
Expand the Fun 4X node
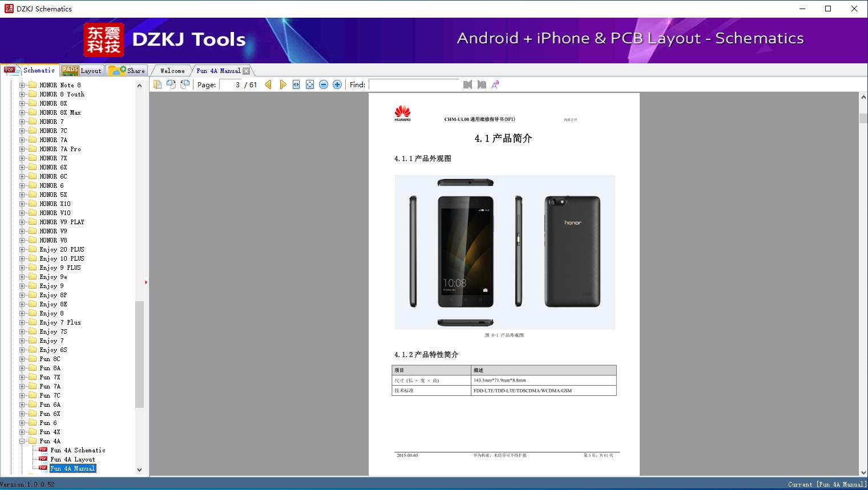[x=22, y=432]
